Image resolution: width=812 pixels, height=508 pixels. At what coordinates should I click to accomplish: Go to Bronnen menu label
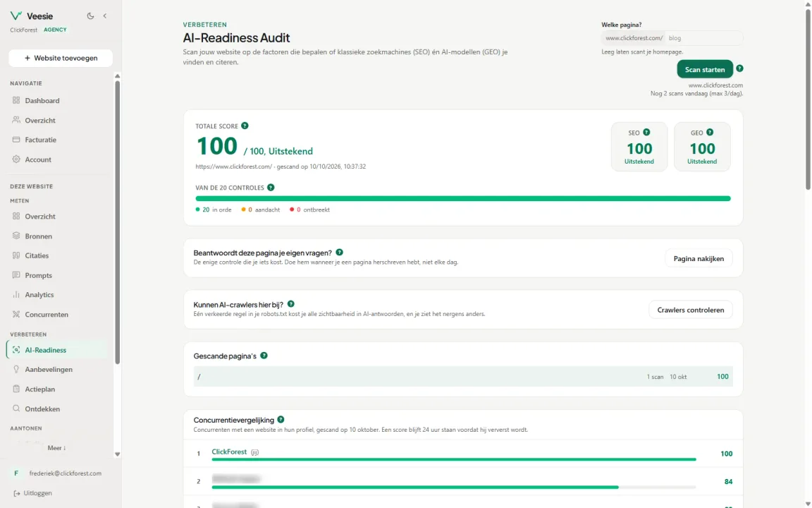point(38,236)
